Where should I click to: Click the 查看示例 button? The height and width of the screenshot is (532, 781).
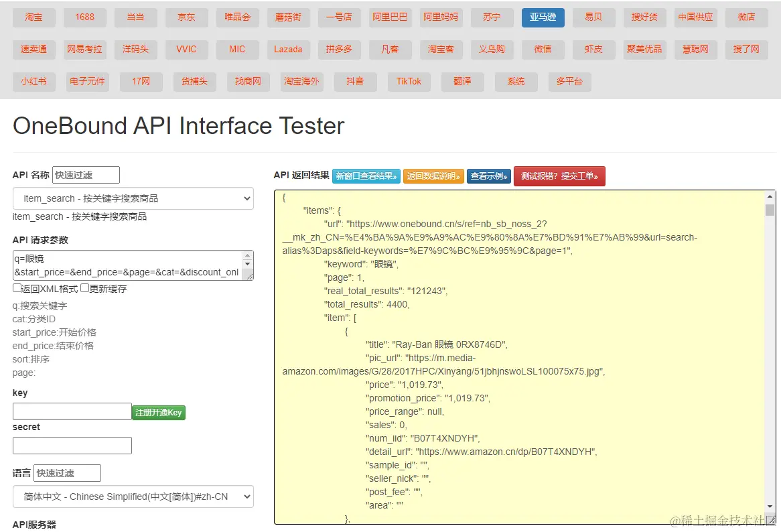point(489,176)
